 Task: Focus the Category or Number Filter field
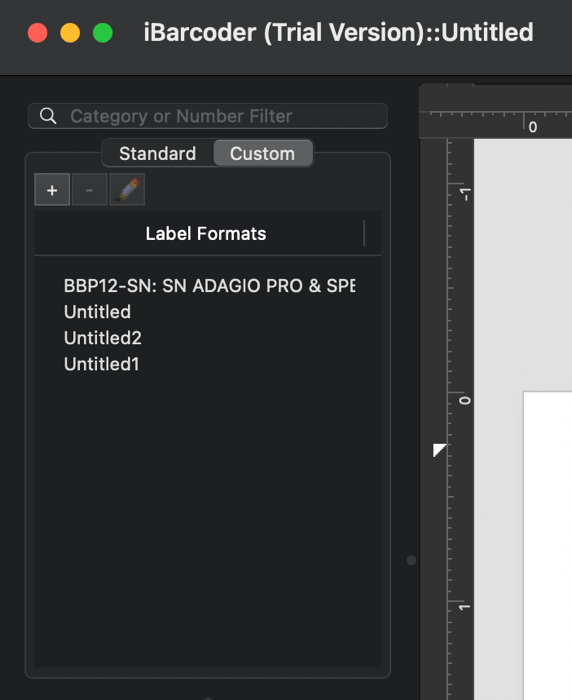(x=208, y=116)
